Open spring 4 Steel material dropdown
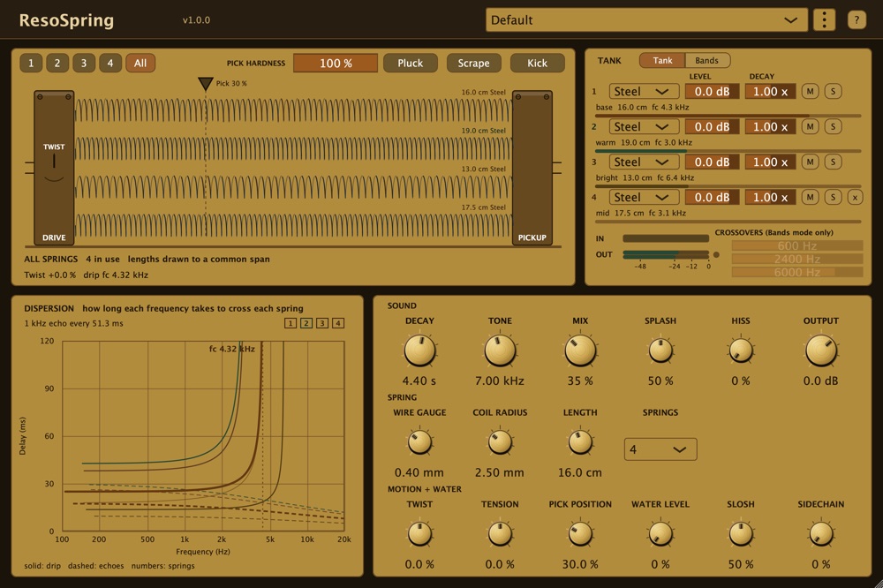This screenshot has width=883, height=588. (x=644, y=197)
